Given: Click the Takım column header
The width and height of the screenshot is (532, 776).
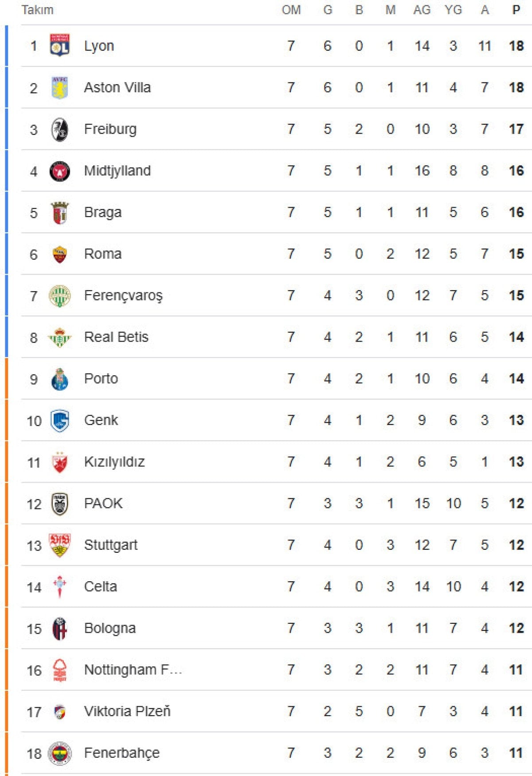Looking at the screenshot, I should click(37, 10).
